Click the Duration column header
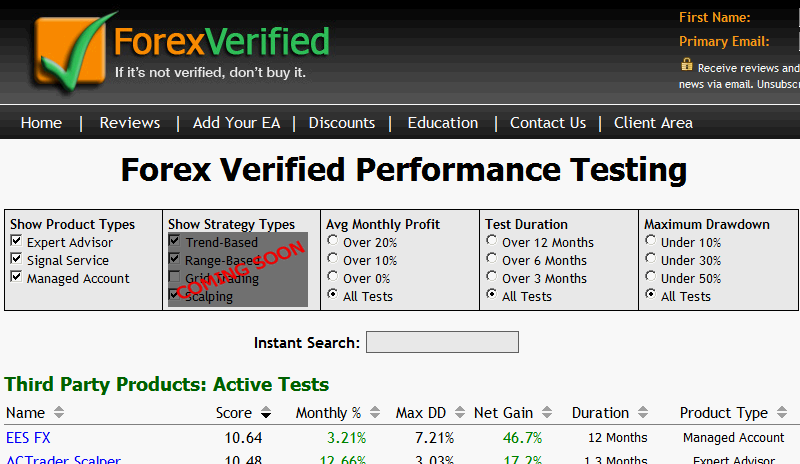Viewport: 800px width, 464px height. coord(601,412)
